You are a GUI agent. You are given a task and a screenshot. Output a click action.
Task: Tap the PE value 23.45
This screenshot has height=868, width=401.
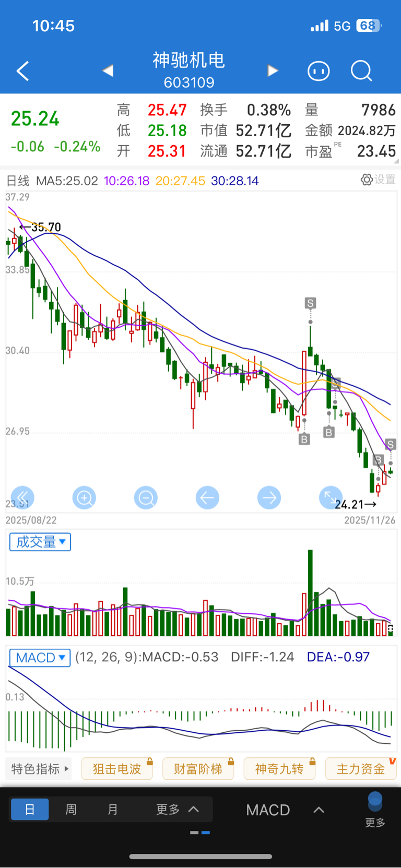[x=376, y=151]
